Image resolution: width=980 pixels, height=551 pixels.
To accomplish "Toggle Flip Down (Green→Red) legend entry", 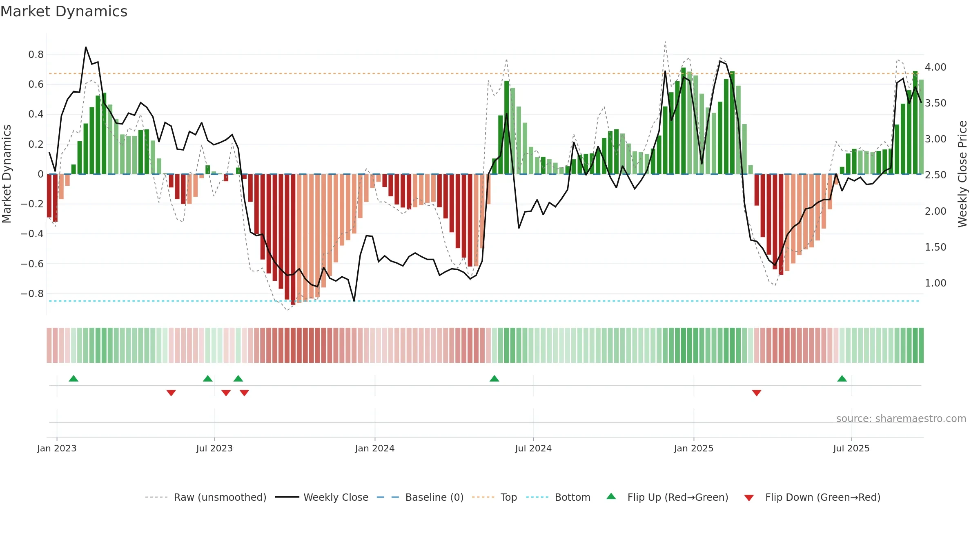I will tap(812, 497).
